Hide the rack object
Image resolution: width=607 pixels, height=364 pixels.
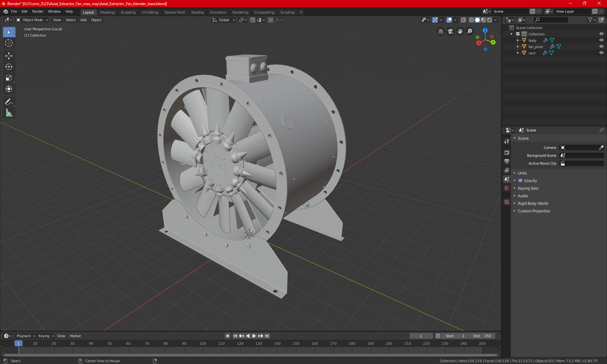(x=601, y=53)
